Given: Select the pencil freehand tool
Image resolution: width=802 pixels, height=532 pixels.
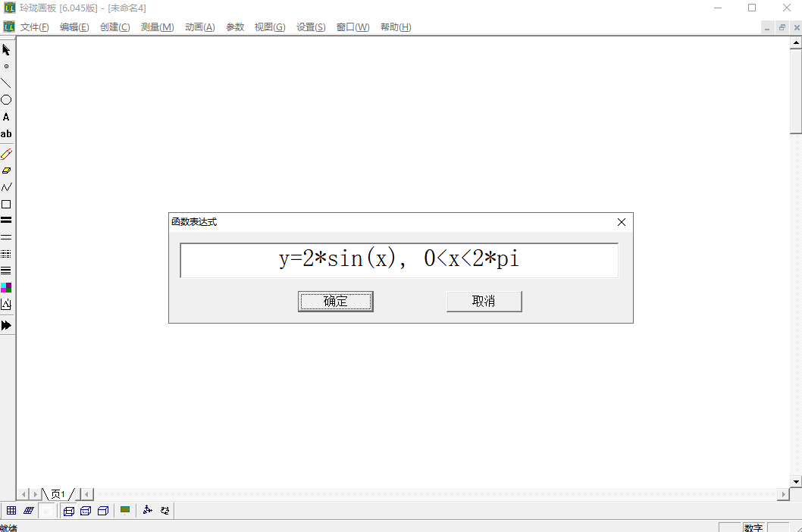Looking at the screenshot, I should pos(6,154).
